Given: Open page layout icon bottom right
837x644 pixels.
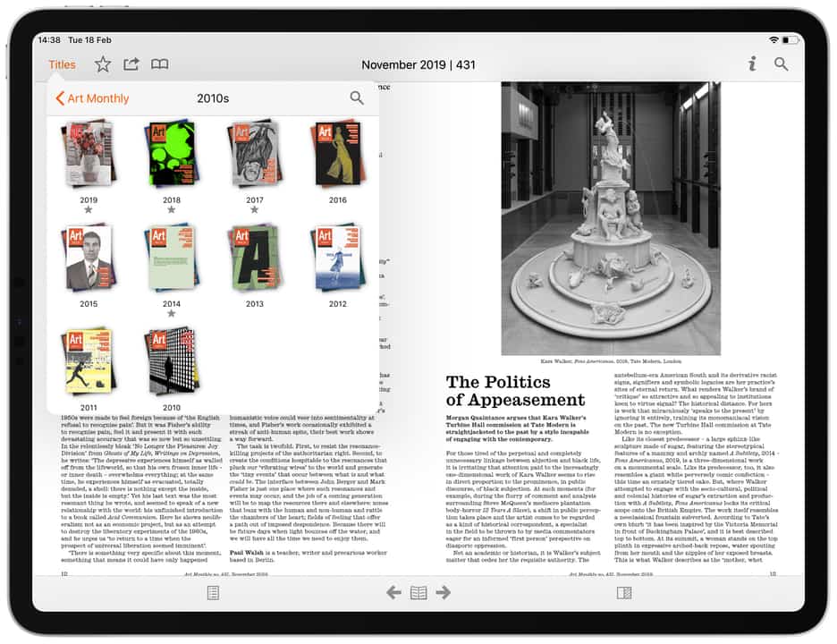Looking at the screenshot, I should point(624,592).
